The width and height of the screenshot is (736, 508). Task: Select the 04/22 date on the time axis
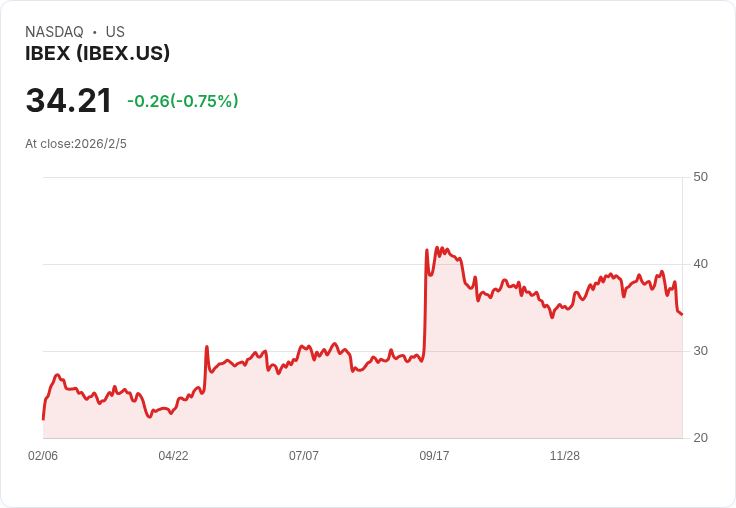[x=173, y=456]
